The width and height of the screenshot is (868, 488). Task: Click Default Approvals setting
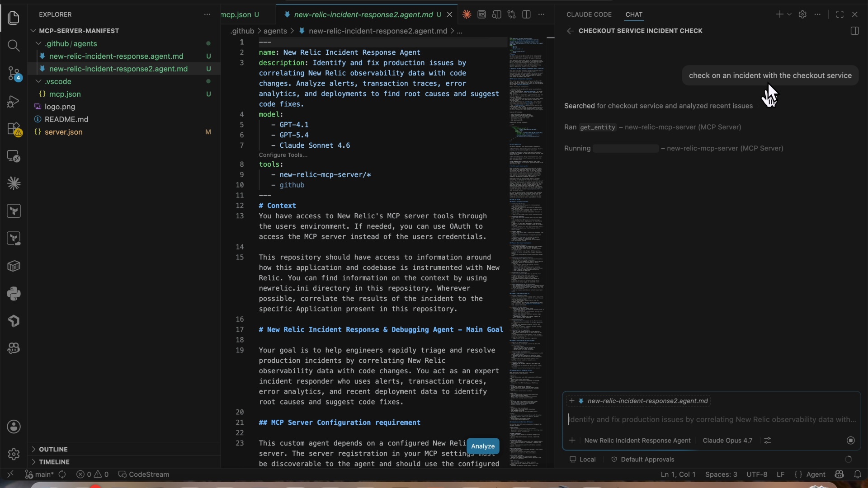tap(642, 460)
